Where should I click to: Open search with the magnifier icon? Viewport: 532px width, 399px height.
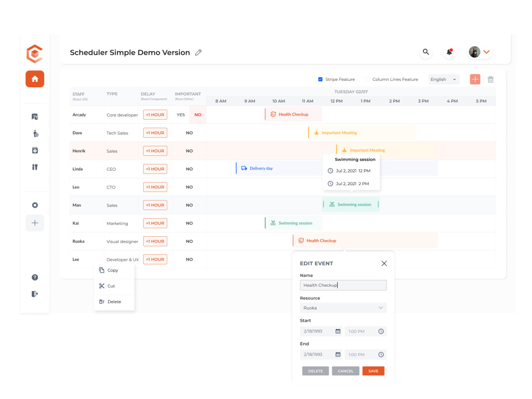coord(426,52)
